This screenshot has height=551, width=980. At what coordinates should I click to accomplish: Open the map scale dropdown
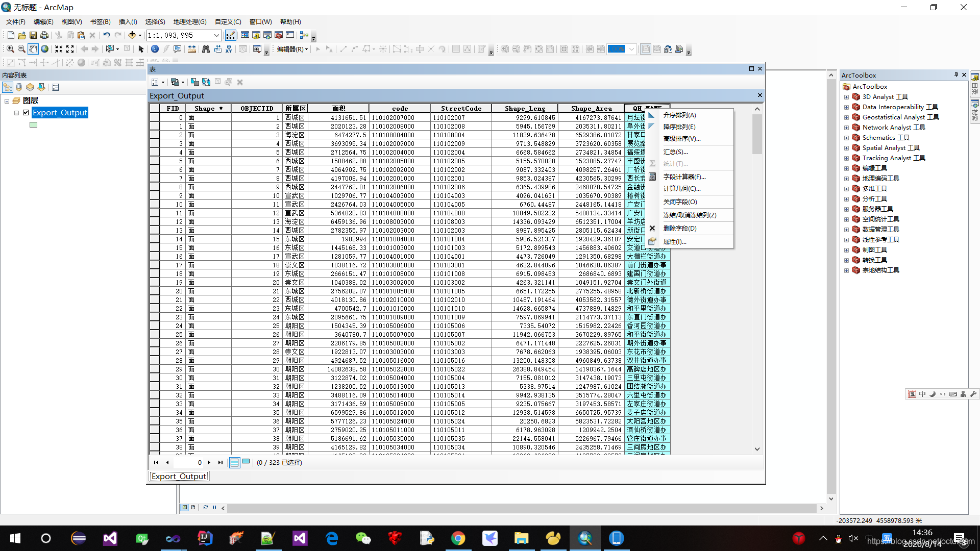[x=216, y=35]
